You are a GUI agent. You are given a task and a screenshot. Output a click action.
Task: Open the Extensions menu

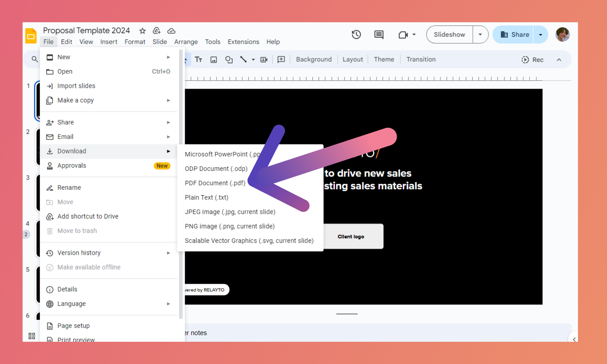(x=243, y=42)
